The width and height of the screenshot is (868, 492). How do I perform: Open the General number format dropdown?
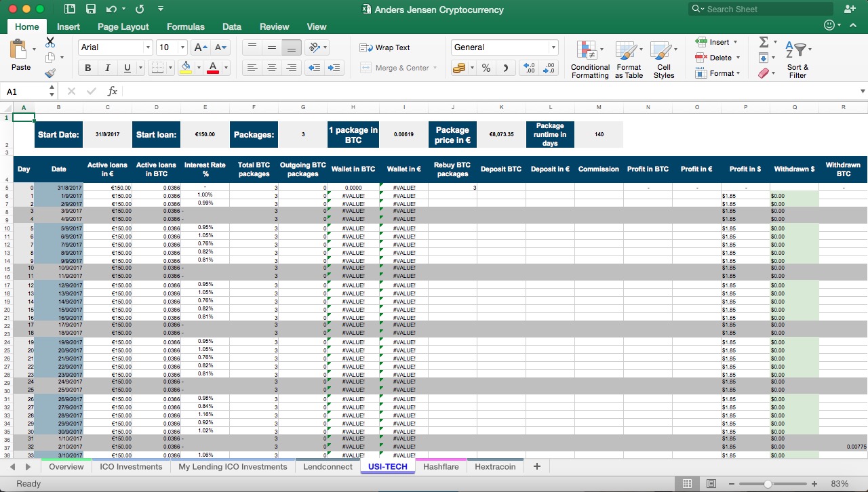pyautogui.click(x=553, y=47)
